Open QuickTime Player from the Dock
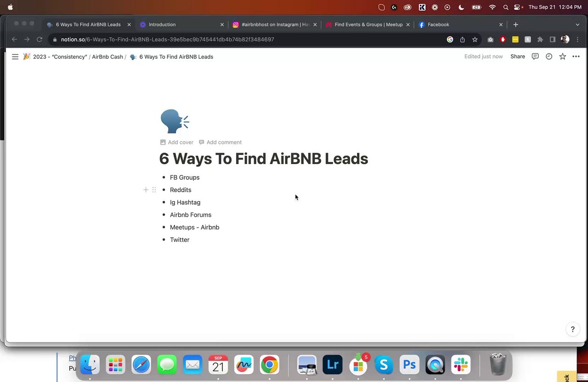Viewport: 588px width, 382px height. click(x=435, y=365)
